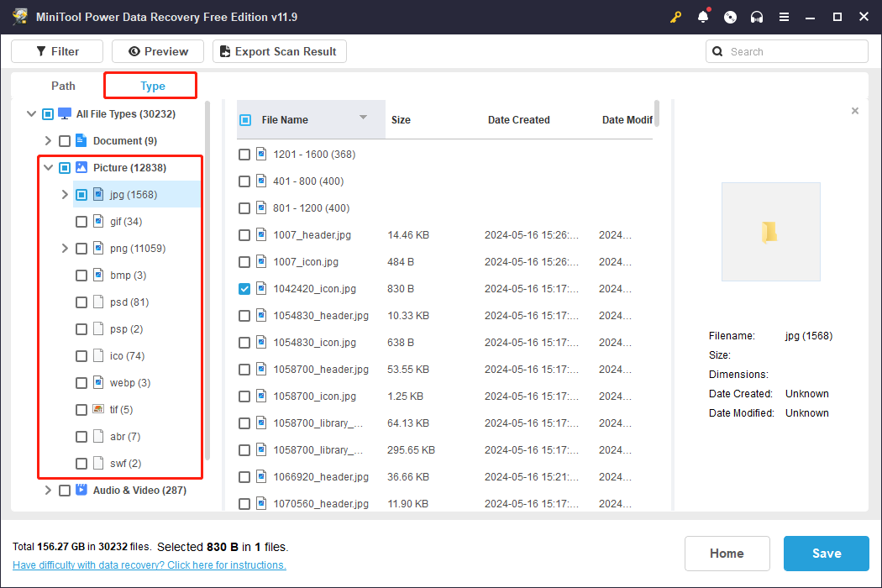The width and height of the screenshot is (882, 588).
Task: Click the tif (5) file type icon
Action: 98,410
